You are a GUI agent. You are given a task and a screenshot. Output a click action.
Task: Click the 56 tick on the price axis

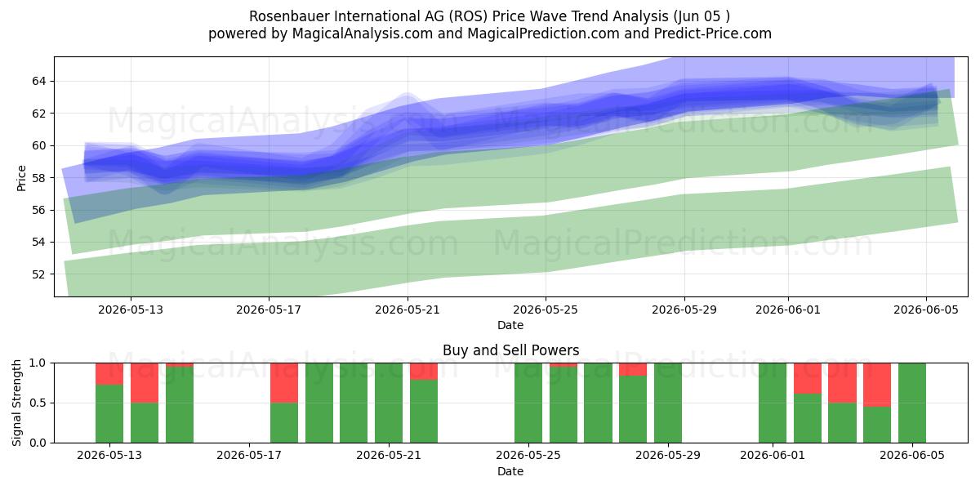[x=41, y=210]
